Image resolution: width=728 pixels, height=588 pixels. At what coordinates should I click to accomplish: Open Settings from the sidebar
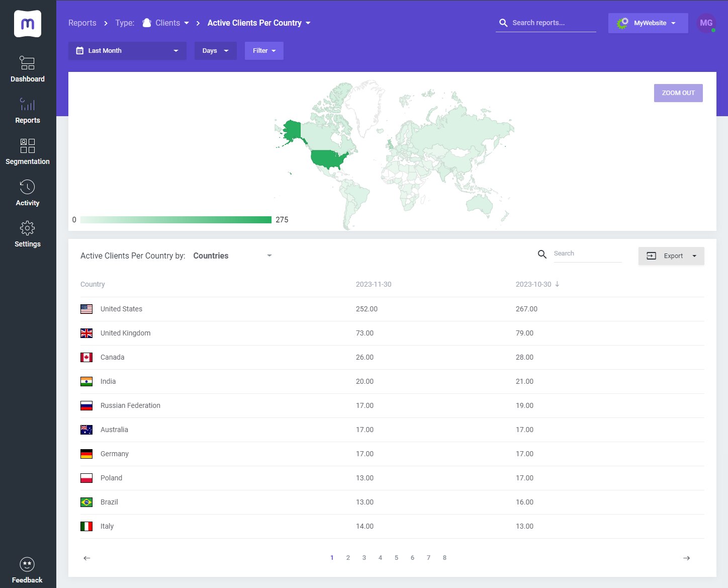(28, 234)
